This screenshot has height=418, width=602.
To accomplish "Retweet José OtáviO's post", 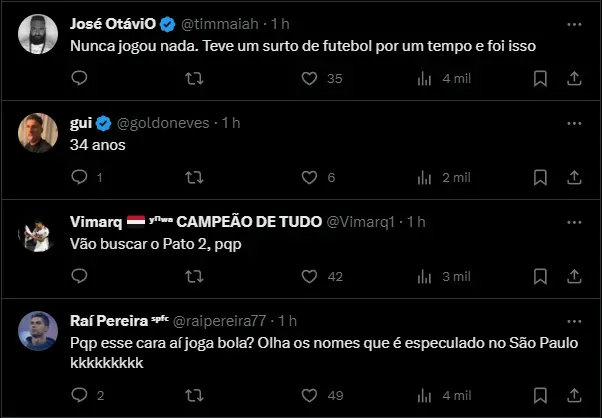I will tap(195, 78).
